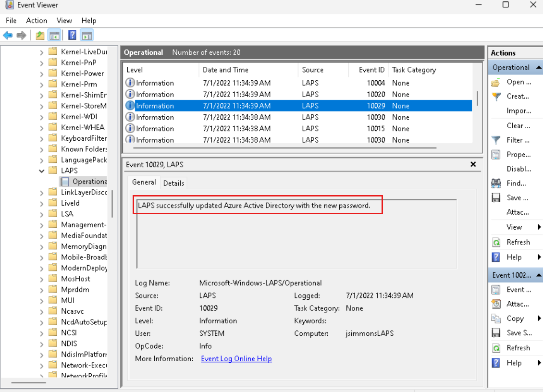Open a saved log via the toolbar folder icon
543x392 pixels.
click(39, 35)
